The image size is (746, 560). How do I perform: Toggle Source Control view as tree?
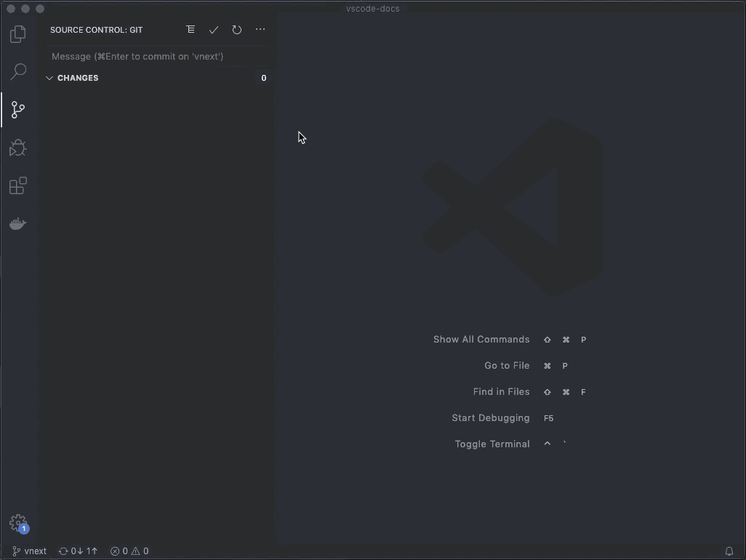[x=190, y=30]
